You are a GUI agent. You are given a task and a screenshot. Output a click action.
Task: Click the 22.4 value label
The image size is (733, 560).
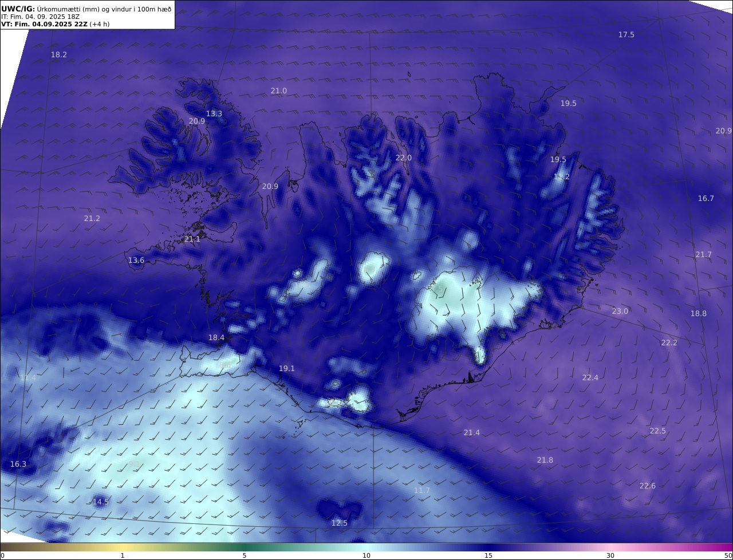pos(590,378)
